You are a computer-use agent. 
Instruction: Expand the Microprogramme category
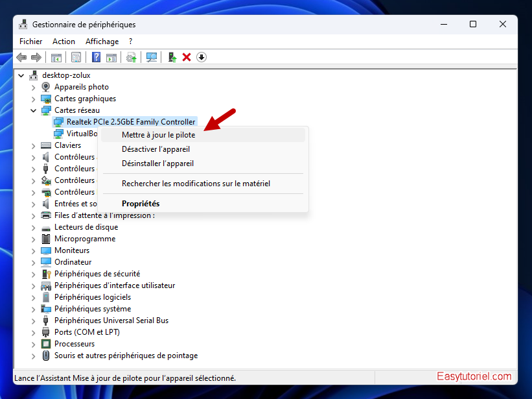click(x=33, y=239)
